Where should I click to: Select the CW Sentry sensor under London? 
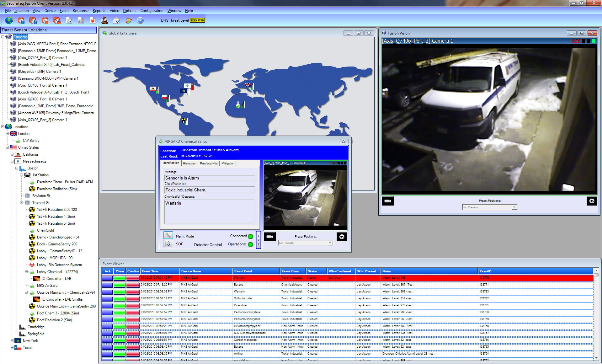31,141
